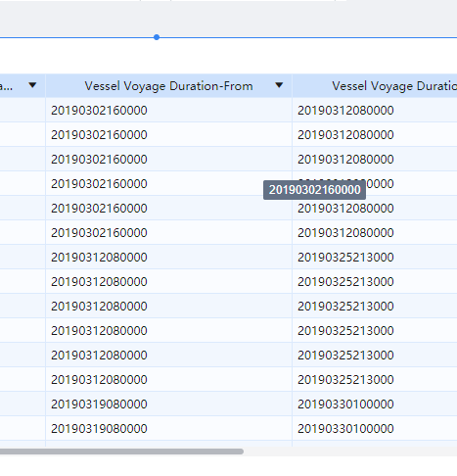The image size is (457, 476).
Task: Select the topmost 20190302160000 cell
Action: tap(168, 111)
